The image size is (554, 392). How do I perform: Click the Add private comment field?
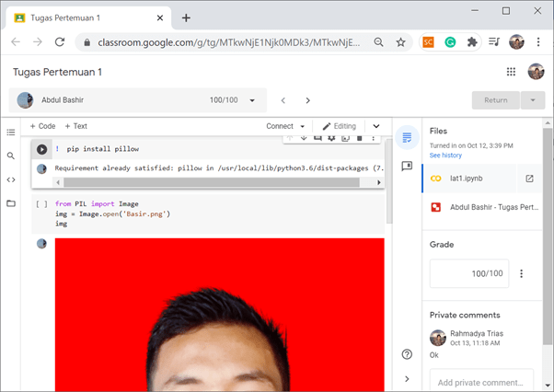[481, 382]
